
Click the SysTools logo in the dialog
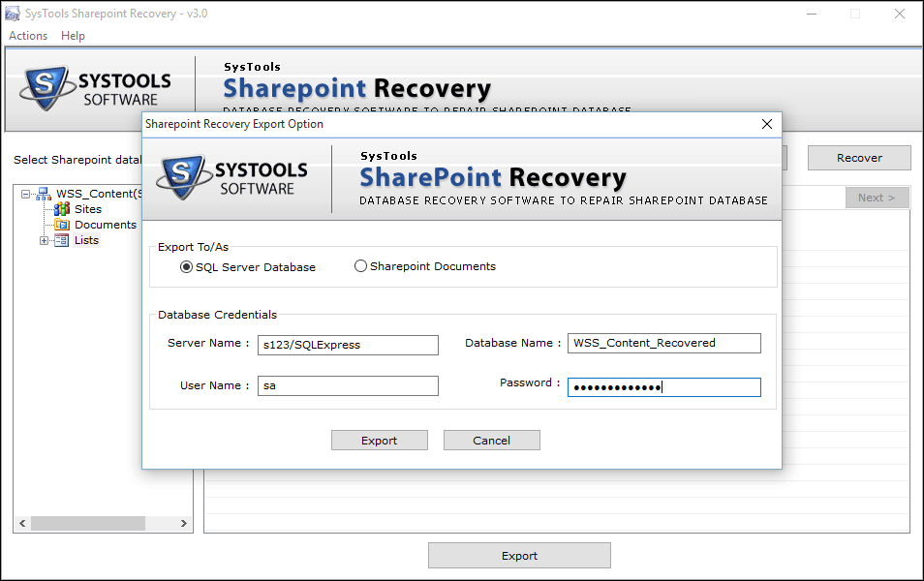pyautogui.click(x=231, y=178)
